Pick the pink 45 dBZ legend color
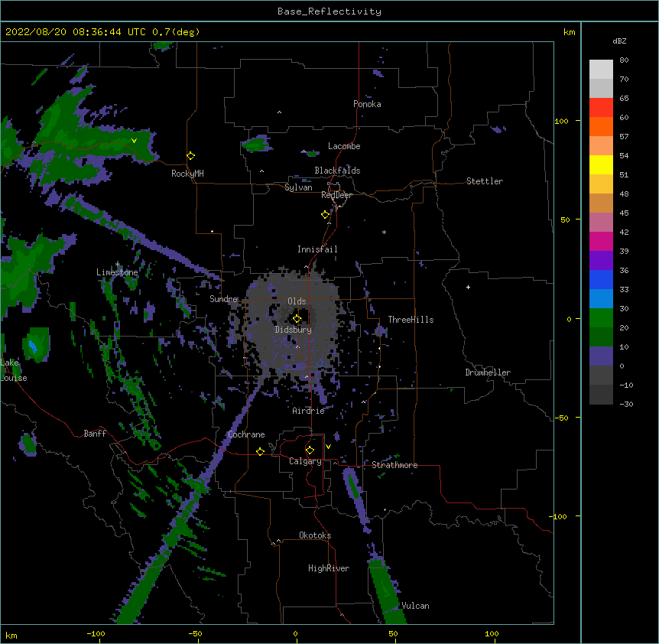The image size is (659, 644). (601, 223)
